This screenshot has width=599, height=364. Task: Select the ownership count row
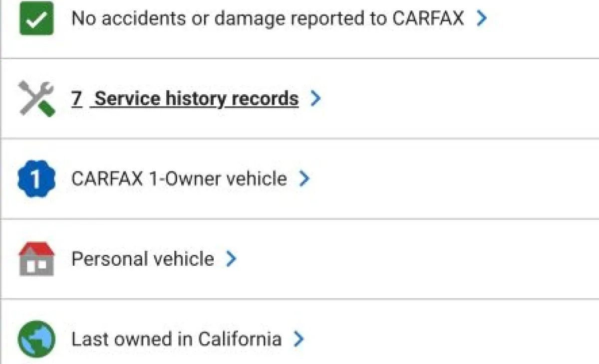pyautogui.click(x=399, y=179)
